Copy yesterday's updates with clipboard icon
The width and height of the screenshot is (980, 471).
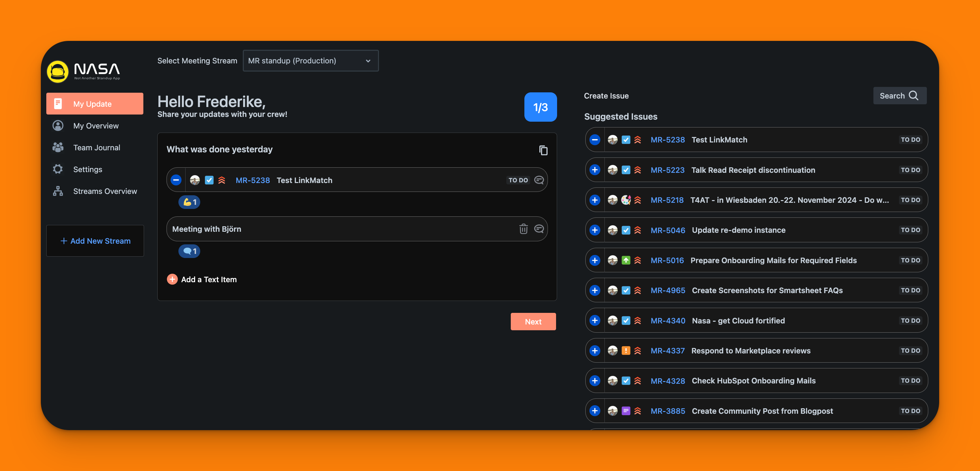(x=543, y=150)
